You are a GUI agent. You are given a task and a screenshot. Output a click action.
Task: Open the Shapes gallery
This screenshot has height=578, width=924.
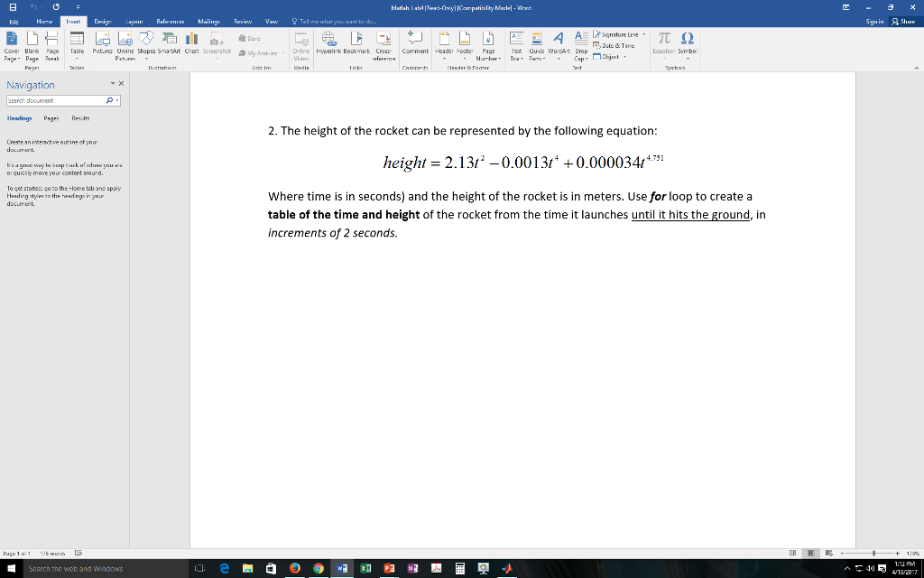pos(146,46)
